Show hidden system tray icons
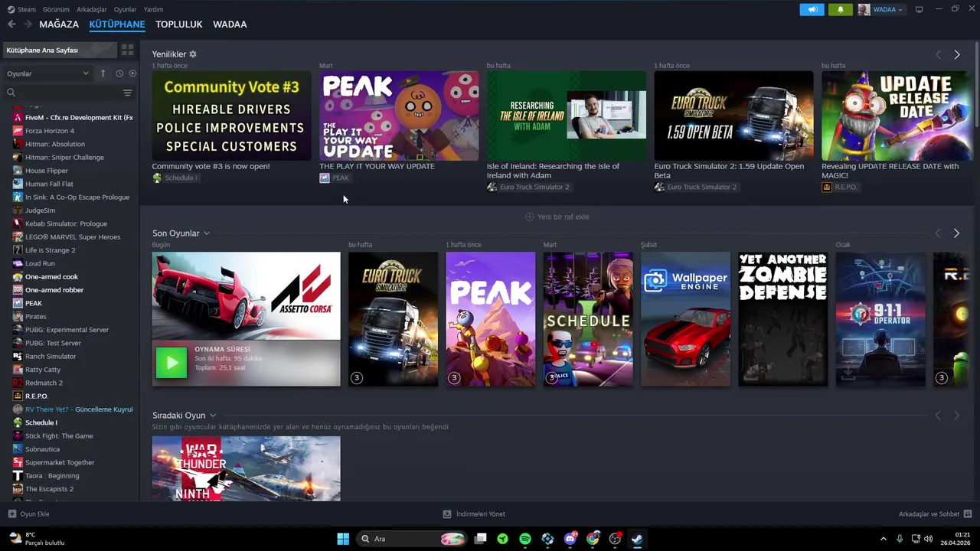This screenshot has width=980, height=551. point(883,539)
